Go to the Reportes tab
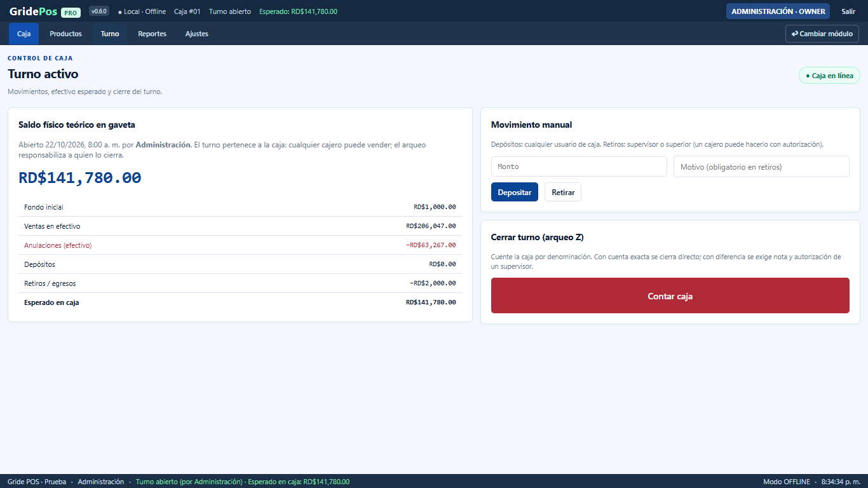The image size is (868, 488). coord(152,34)
